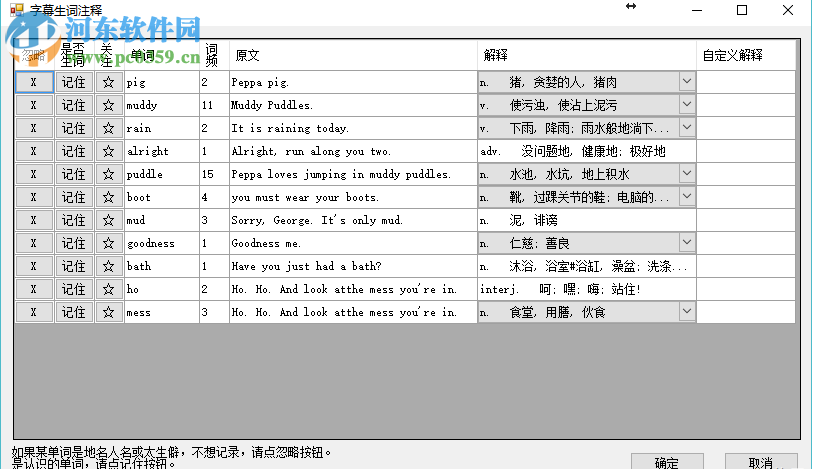Star the word bath
This screenshot has height=469, width=815.
click(x=109, y=266)
